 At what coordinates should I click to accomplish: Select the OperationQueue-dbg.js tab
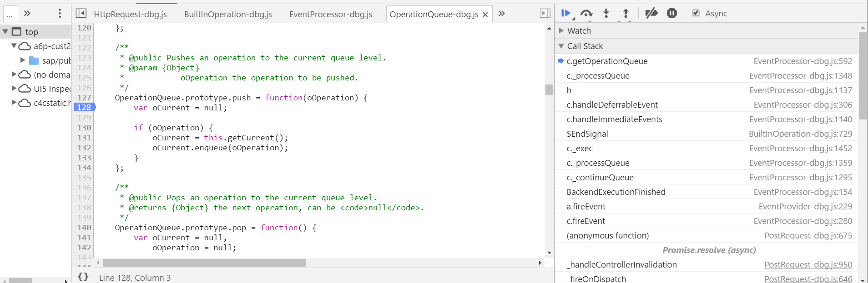(434, 15)
